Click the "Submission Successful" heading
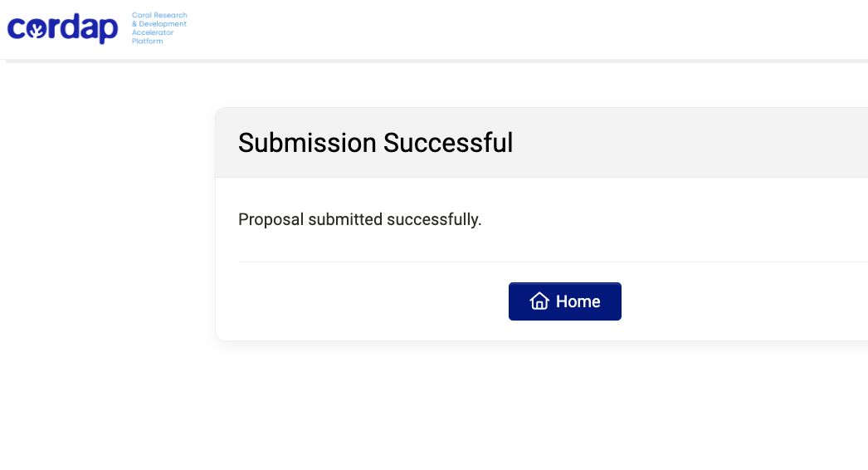Viewport: 868px width, 470px height. (375, 143)
